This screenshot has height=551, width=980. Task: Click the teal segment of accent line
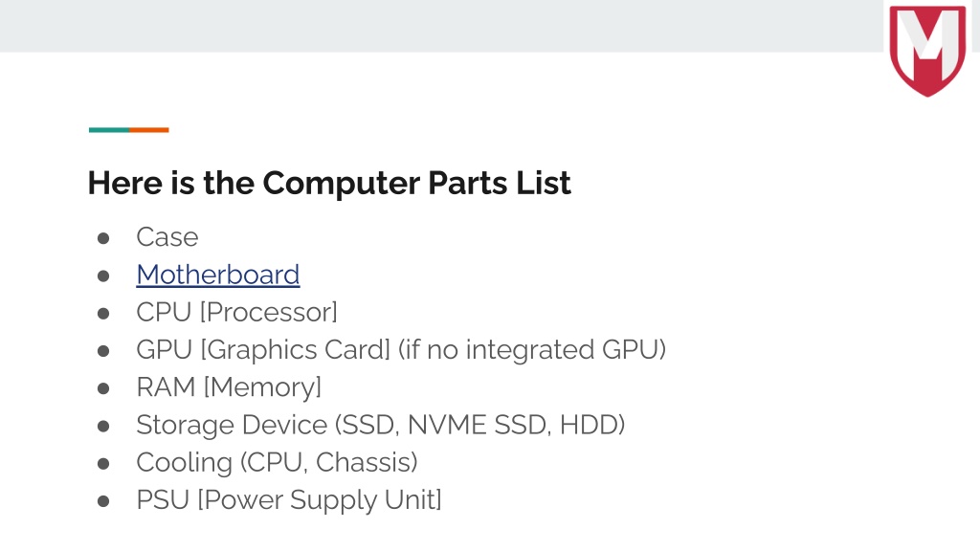pos(109,130)
